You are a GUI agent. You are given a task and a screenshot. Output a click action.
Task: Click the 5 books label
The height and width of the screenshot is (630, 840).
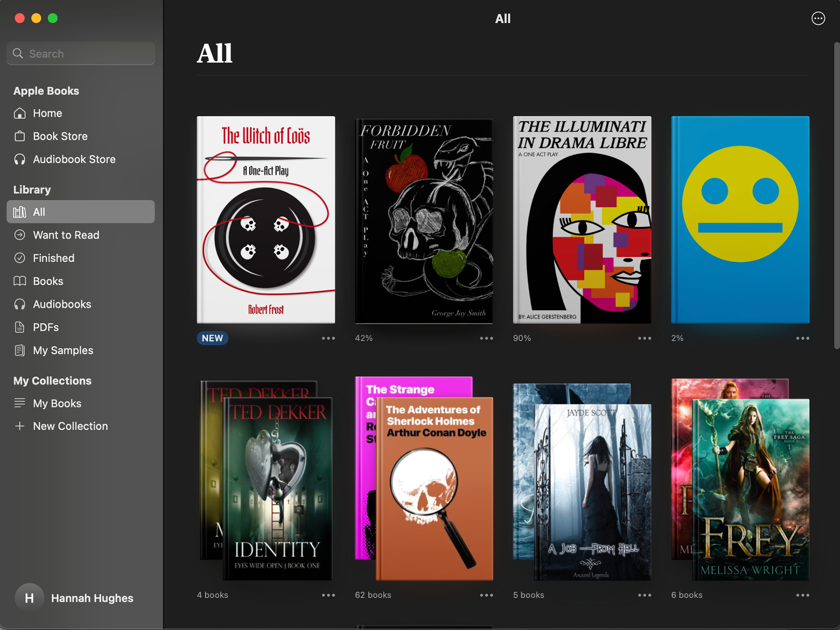click(x=528, y=595)
